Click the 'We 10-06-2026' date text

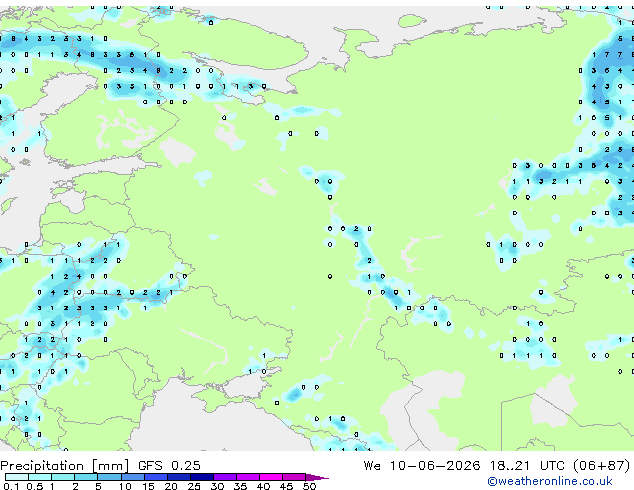[422, 466]
